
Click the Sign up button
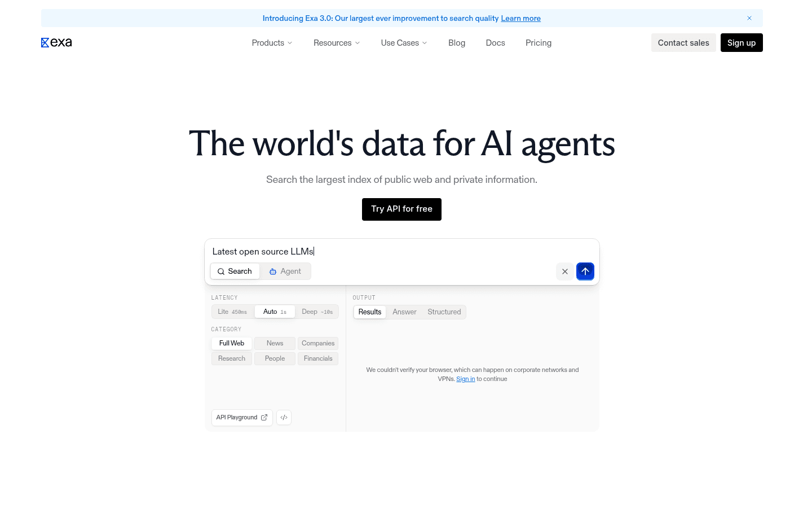click(742, 43)
